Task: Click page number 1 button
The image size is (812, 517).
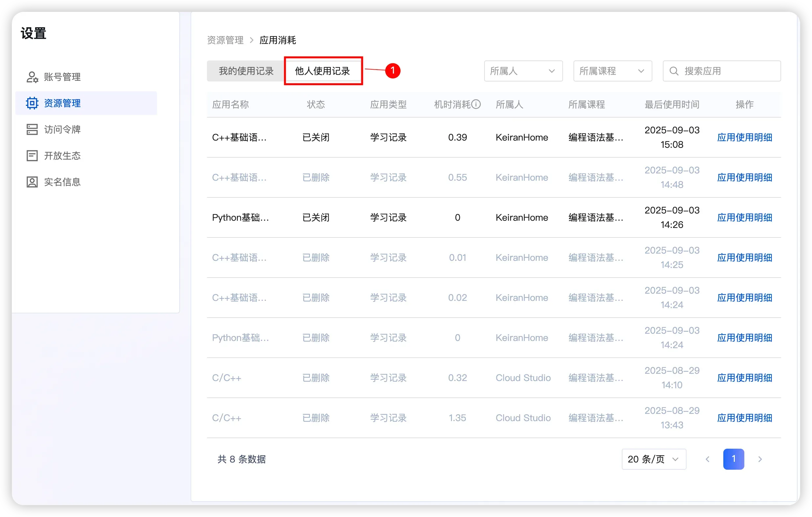Action: click(x=733, y=459)
